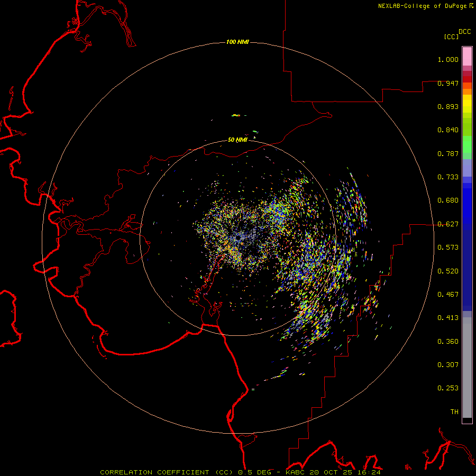Click the 0.680 legend value
This screenshot has height=476, width=476.
point(448,200)
